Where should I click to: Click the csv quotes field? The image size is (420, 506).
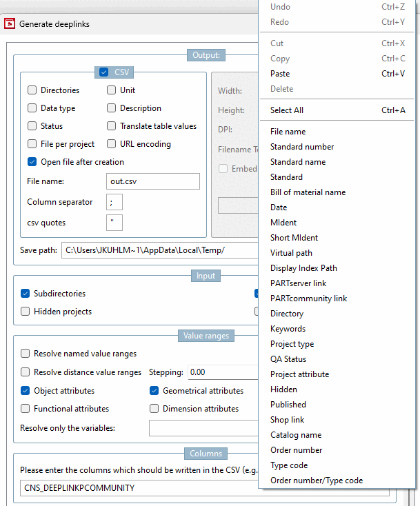tap(114, 223)
